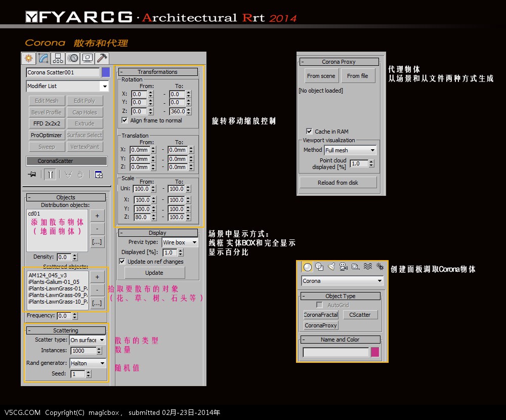Toggle Show End Result in modifier stack

point(50,175)
